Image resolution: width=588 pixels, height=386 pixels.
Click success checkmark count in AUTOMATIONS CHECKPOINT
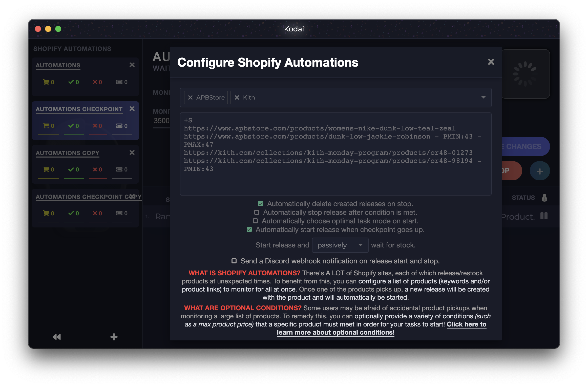pos(74,126)
